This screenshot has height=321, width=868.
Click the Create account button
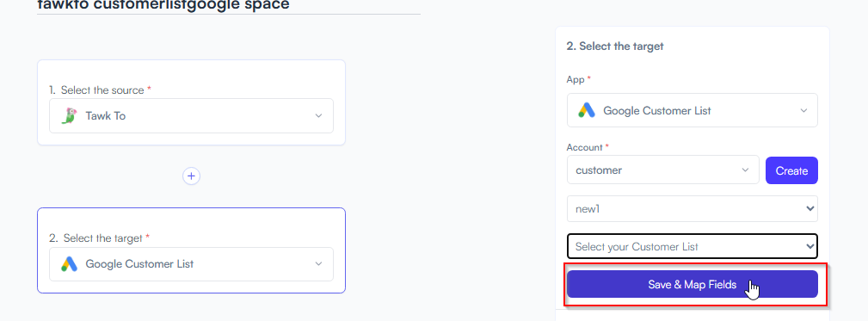(791, 170)
